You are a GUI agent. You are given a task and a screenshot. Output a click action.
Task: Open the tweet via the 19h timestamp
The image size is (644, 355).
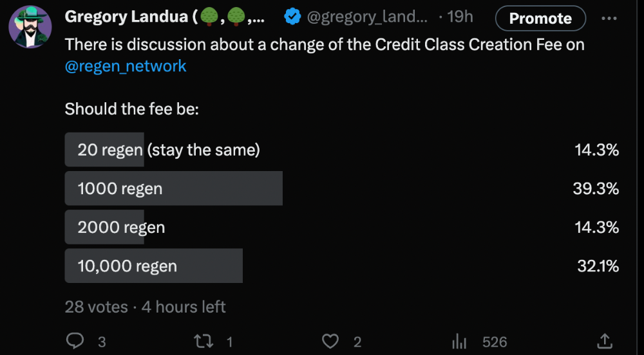(460, 17)
